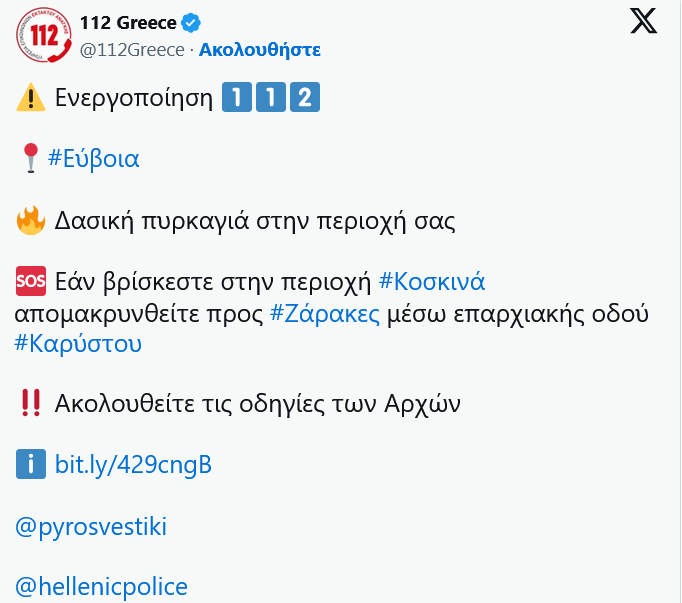The width and height of the screenshot is (682, 603).
Task: Click the red pushpin emoji
Action: click(x=30, y=158)
